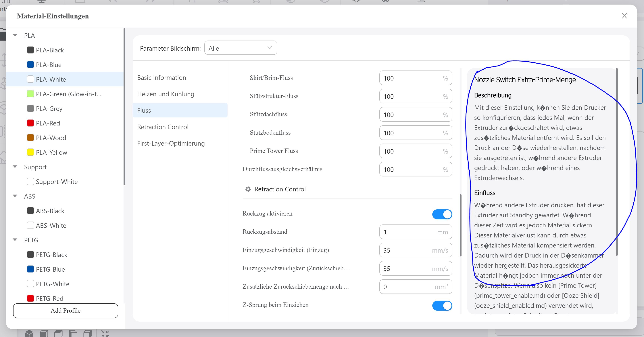Image resolution: width=644 pixels, height=337 pixels.
Task: Collapse the ABS material group
Action: [x=15, y=196]
